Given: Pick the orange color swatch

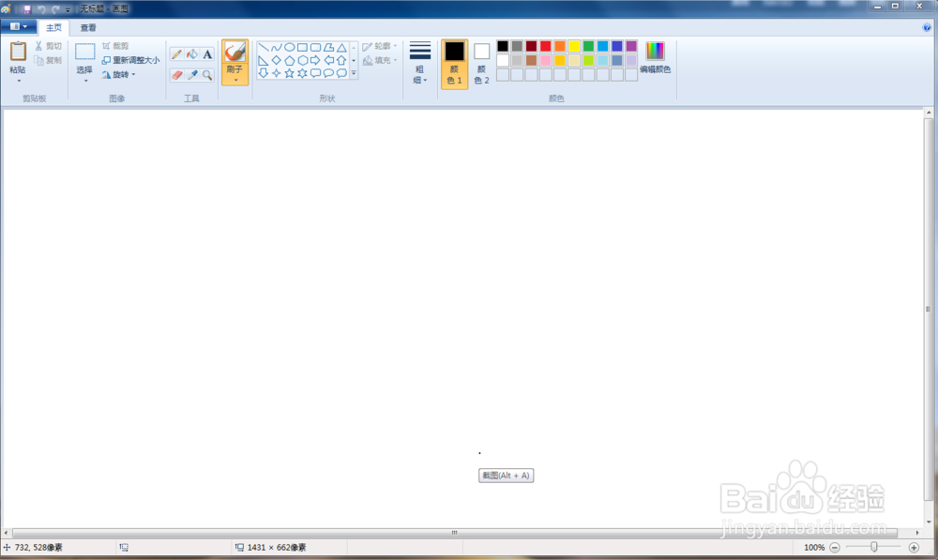Looking at the screenshot, I should pos(560,46).
